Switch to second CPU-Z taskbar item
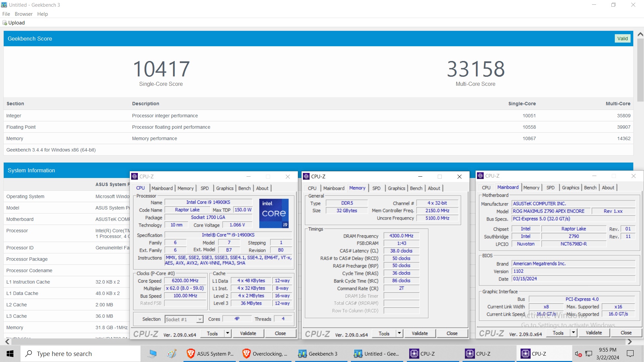 tap(489, 354)
